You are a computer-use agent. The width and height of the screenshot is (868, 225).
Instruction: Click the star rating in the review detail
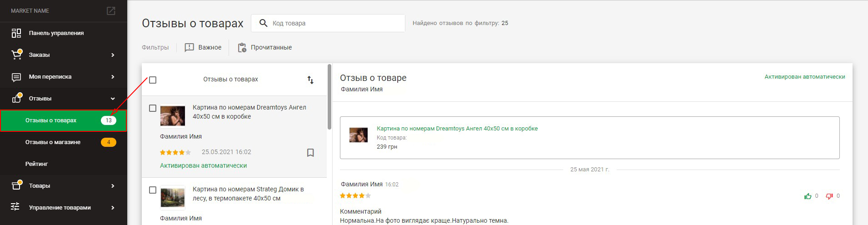(x=355, y=196)
